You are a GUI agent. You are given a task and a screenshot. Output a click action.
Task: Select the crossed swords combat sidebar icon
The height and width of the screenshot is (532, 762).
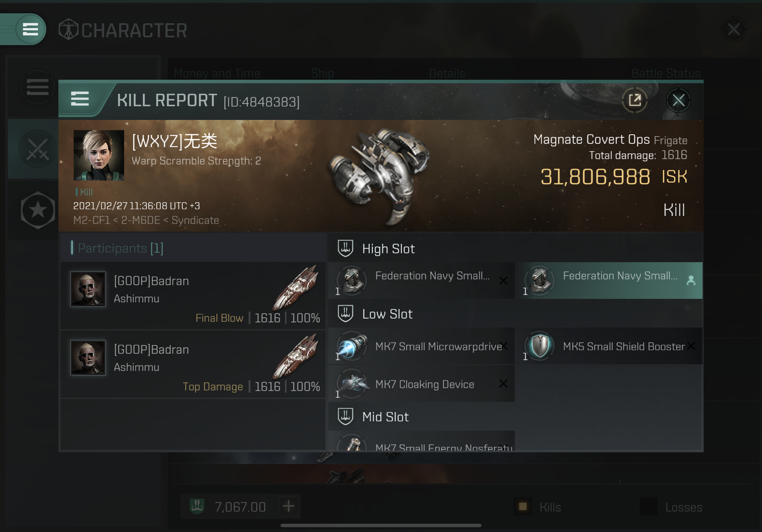[38, 149]
